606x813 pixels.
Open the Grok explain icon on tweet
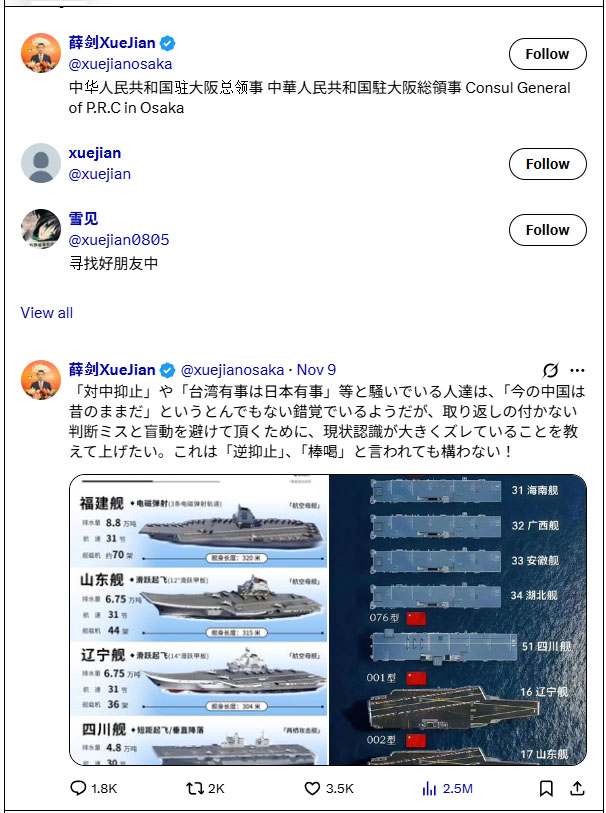point(551,370)
